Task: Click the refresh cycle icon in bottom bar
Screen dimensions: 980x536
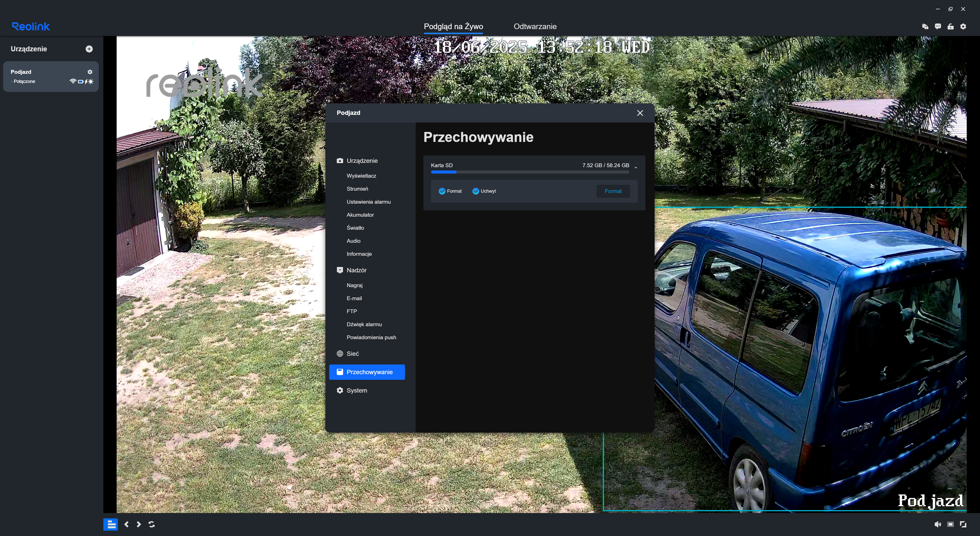Action: click(x=151, y=524)
